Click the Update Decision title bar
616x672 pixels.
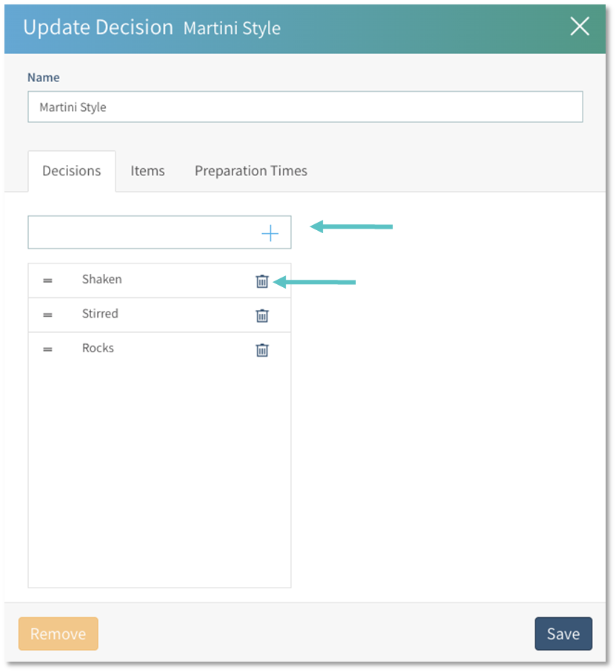coord(96,27)
